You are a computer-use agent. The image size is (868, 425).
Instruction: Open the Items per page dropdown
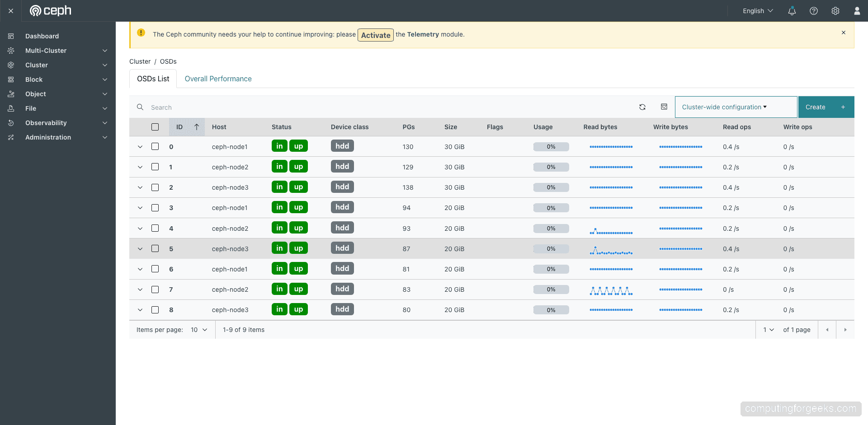tap(198, 330)
